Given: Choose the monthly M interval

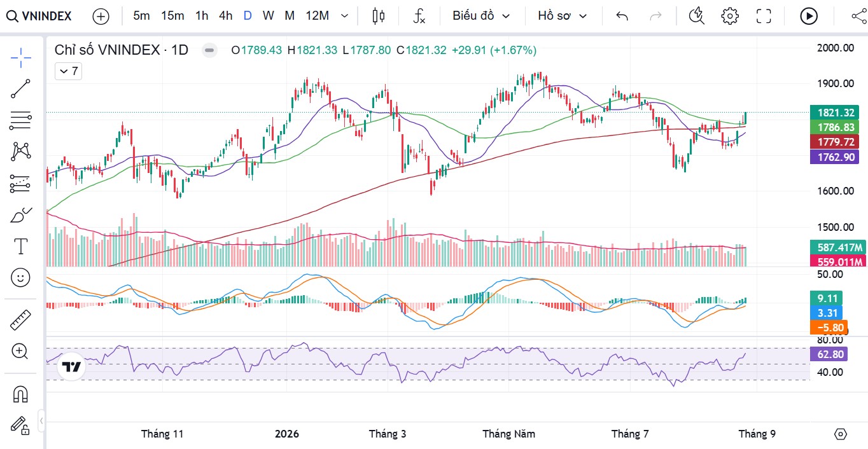Looking at the screenshot, I should point(290,16).
